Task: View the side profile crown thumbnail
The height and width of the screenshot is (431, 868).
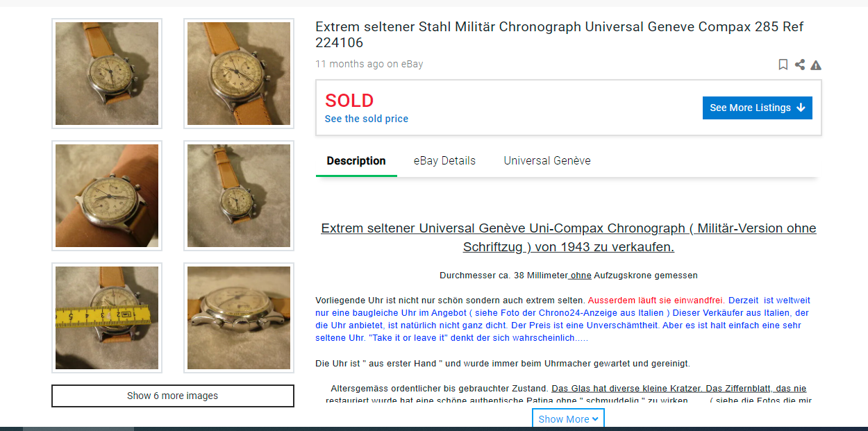Action: [x=239, y=318]
